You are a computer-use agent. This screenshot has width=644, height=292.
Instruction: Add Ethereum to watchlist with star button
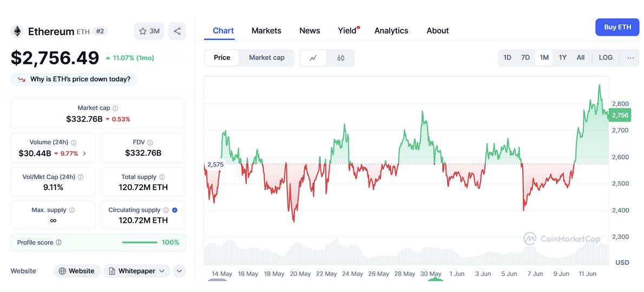coord(149,31)
